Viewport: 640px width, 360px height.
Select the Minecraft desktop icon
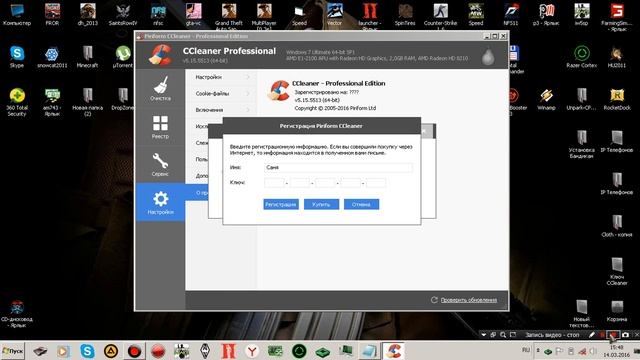pos(87,56)
